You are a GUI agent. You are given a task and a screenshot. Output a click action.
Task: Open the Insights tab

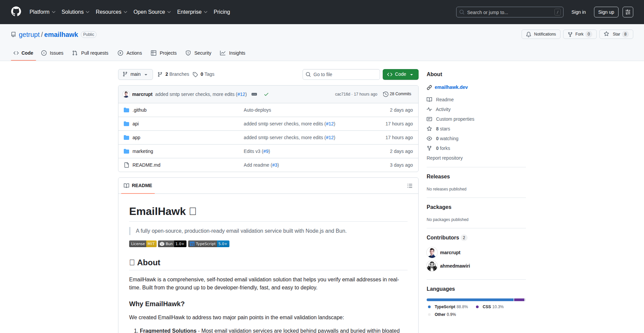pyautogui.click(x=233, y=53)
